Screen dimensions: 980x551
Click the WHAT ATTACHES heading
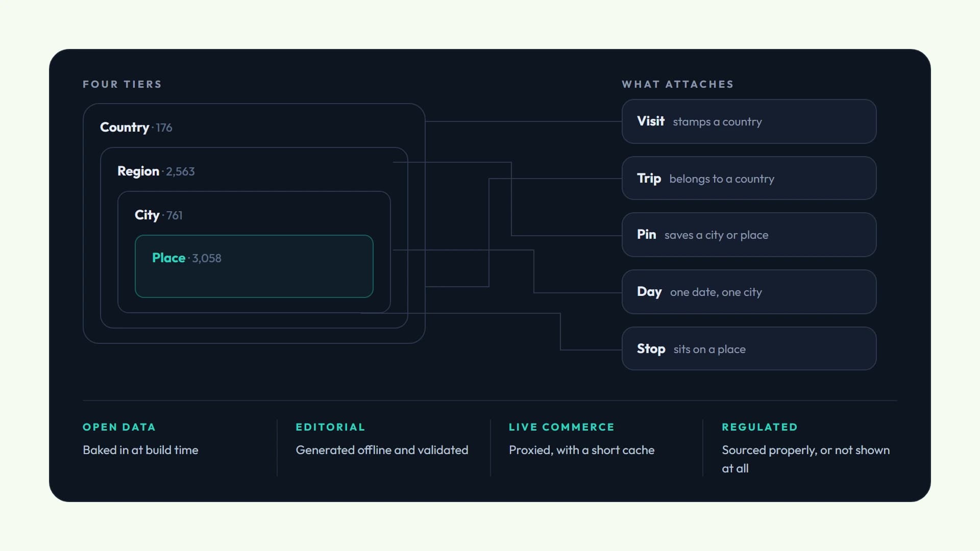click(677, 84)
